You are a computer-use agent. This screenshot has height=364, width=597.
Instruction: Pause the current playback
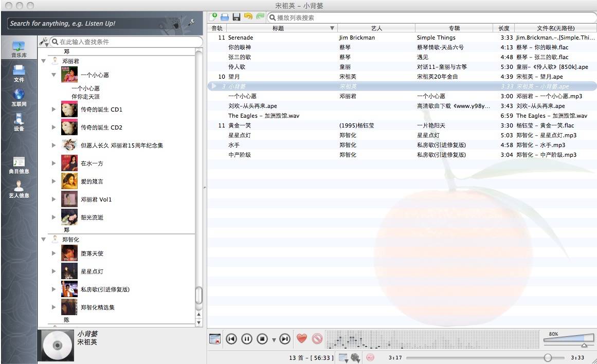pos(247,339)
